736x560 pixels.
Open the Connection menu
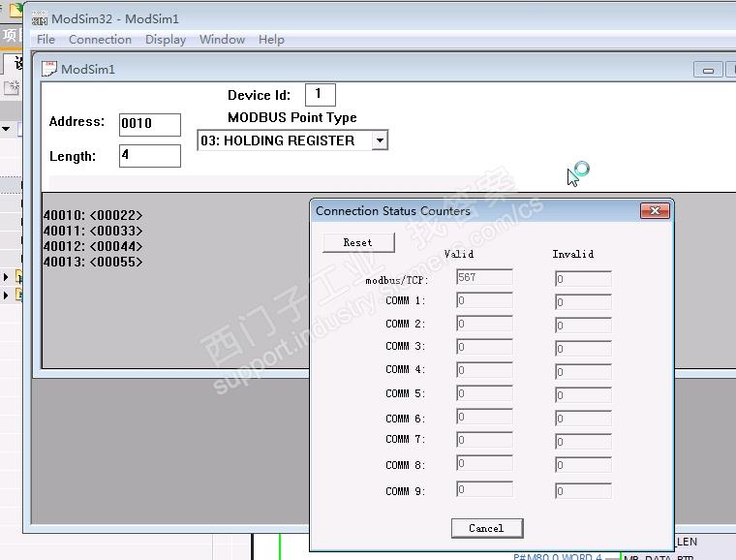pyautogui.click(x=100, y=40)
